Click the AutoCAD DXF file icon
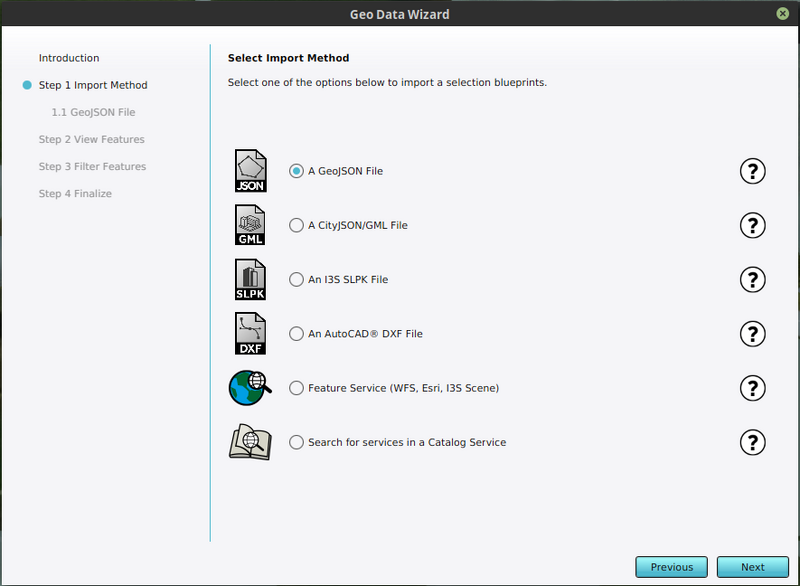 (250, 333)
